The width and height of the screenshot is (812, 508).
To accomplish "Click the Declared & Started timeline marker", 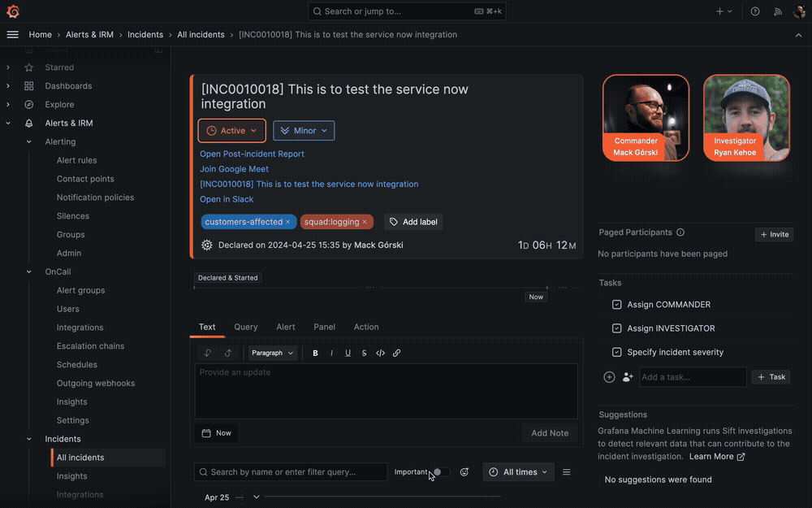I will 228,278.
